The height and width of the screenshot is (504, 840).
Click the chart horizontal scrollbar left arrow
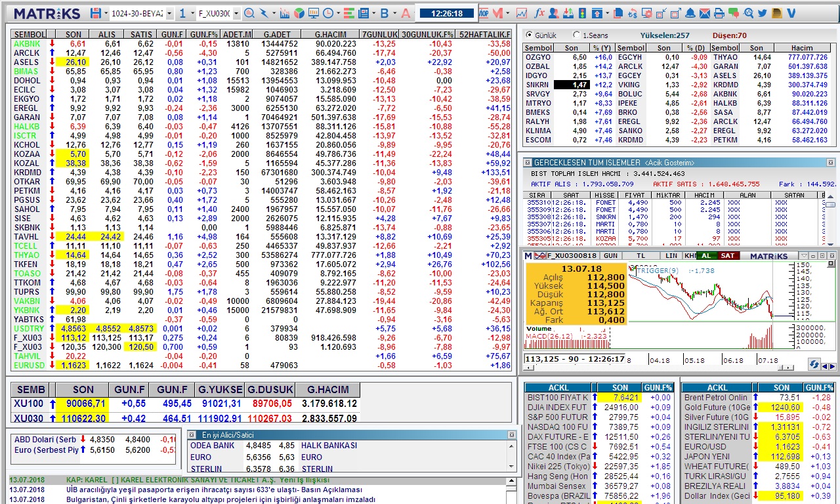(528, 367)
